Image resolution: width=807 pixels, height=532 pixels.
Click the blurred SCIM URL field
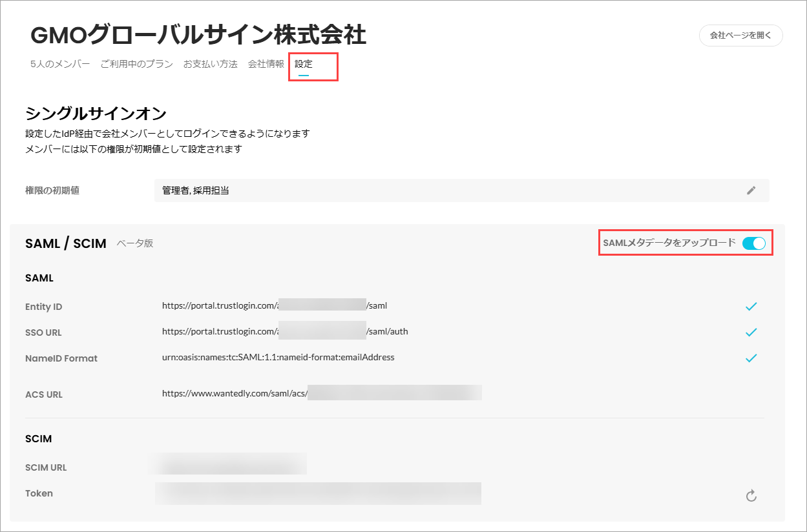click(231, 464)
